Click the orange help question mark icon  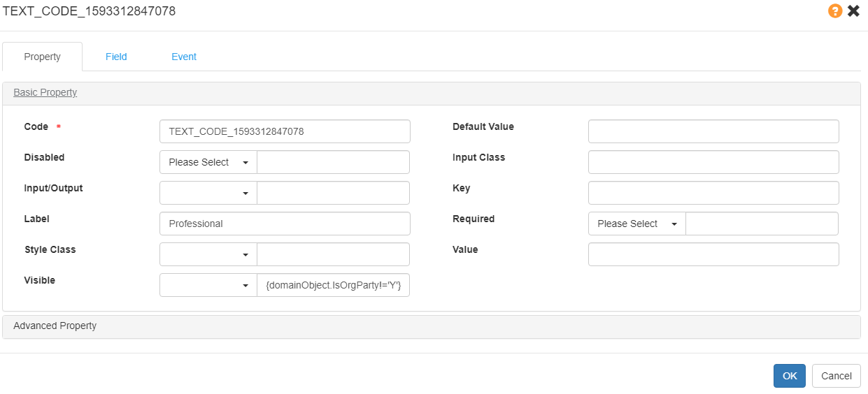coord(835,11)
